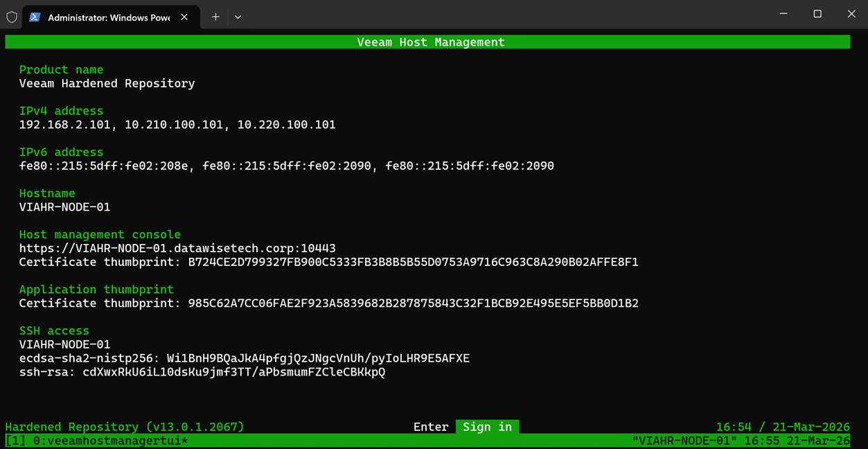Select the Administrator: Windows PowerShell tab

pos(109,17)
